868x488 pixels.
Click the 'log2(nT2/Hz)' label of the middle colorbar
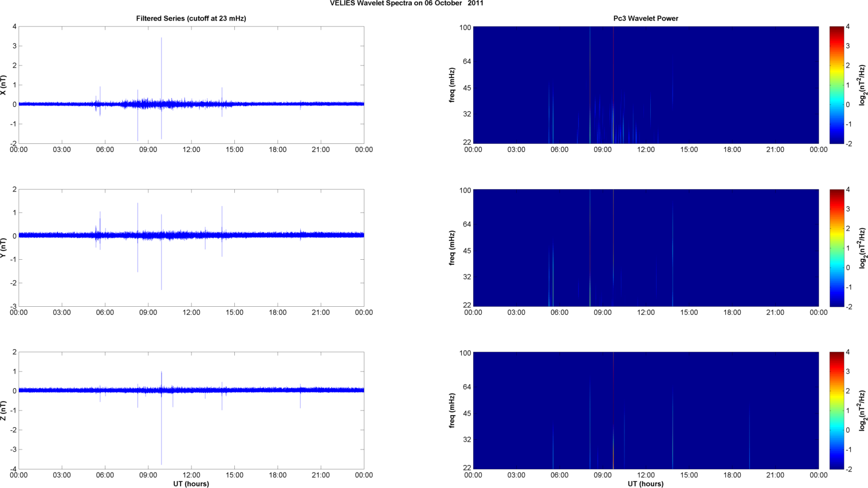click(x=862, y=248)
